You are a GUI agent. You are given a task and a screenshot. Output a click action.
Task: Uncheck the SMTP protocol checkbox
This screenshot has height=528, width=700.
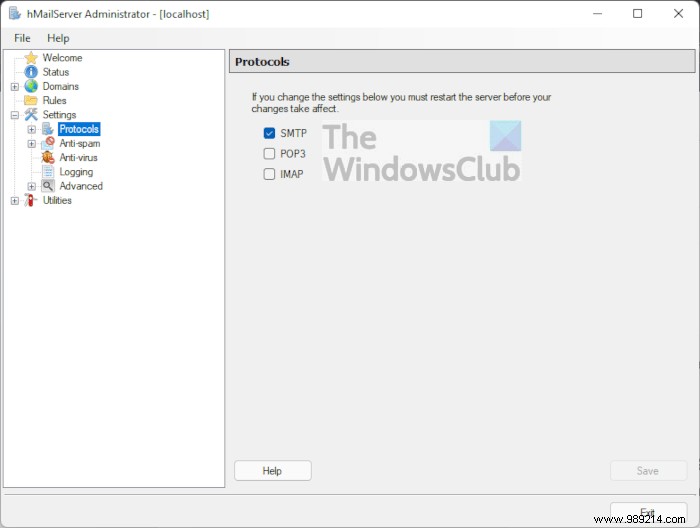click(269, 133)
